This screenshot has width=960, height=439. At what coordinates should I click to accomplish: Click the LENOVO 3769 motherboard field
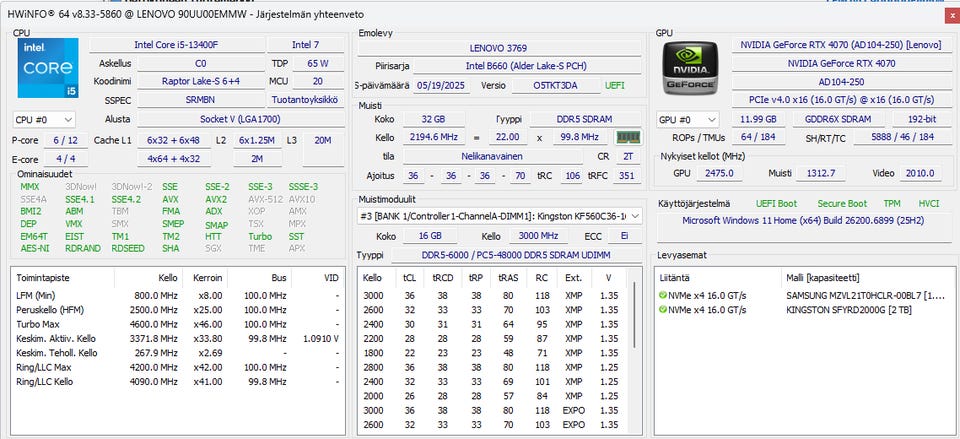[500, 47]
